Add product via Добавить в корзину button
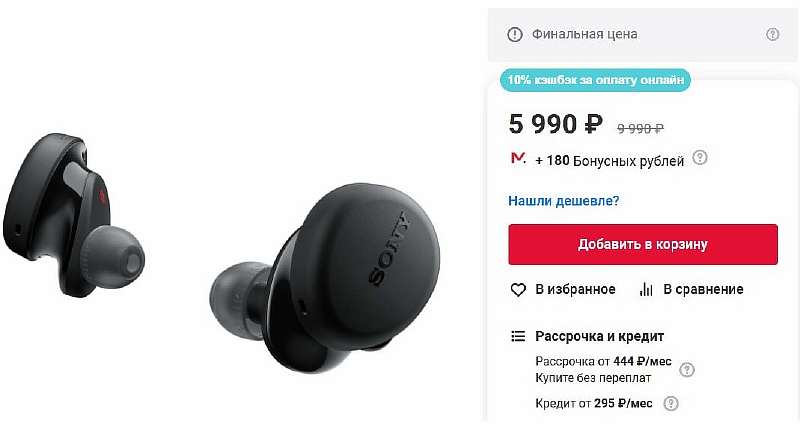 point(643,244)
